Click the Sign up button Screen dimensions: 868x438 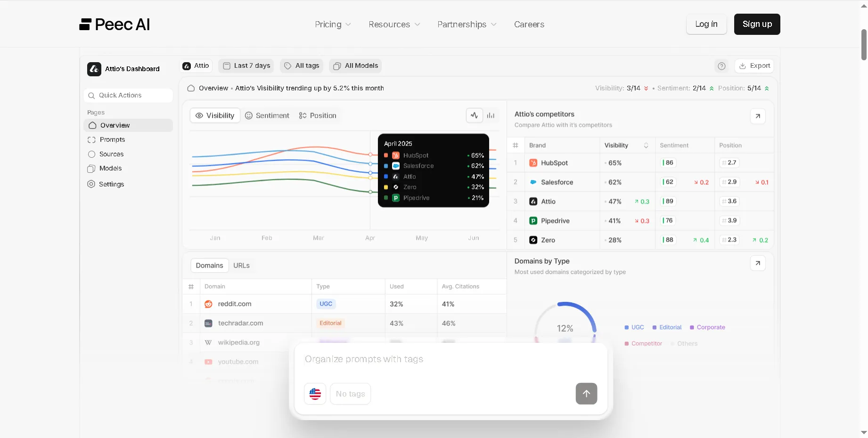(x=757, y=24)
